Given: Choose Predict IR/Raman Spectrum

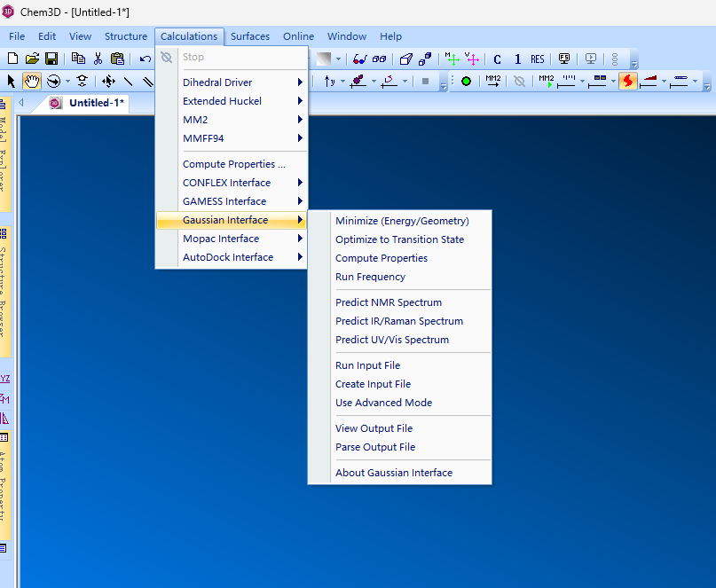Looking at the screenshot, I should point(400,321).
